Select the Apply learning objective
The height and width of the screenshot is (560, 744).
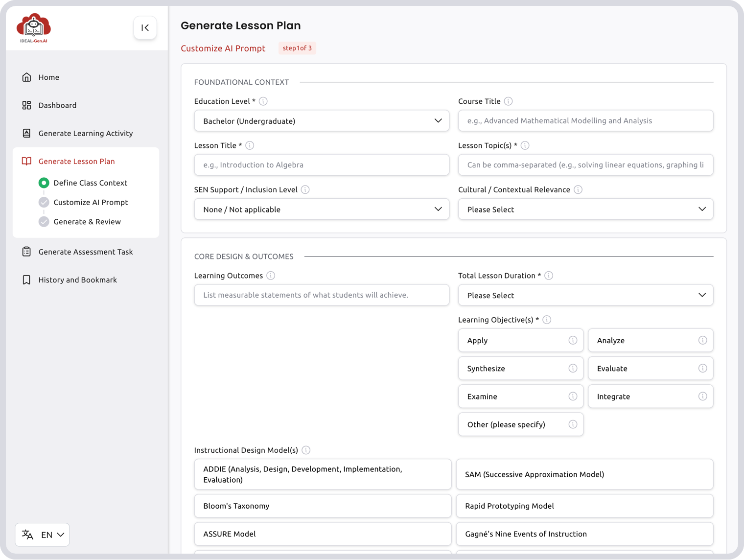tap(521, 340)
